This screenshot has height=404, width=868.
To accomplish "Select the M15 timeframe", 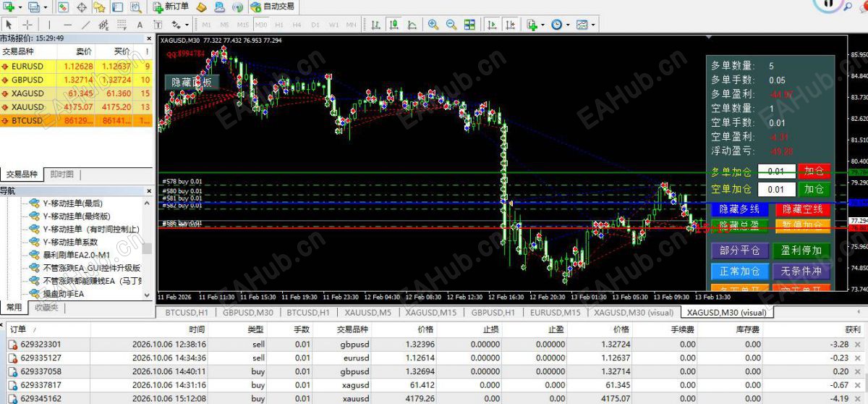I will tap(243, 25).
